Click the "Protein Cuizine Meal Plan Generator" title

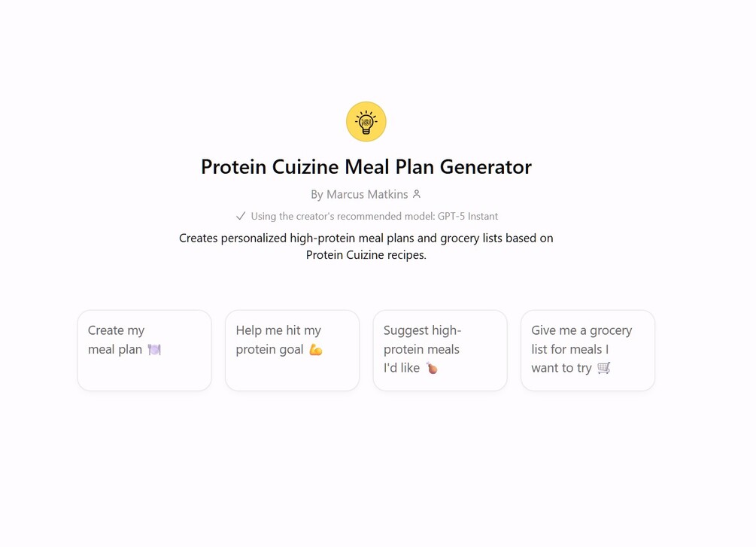coord(366,166)
